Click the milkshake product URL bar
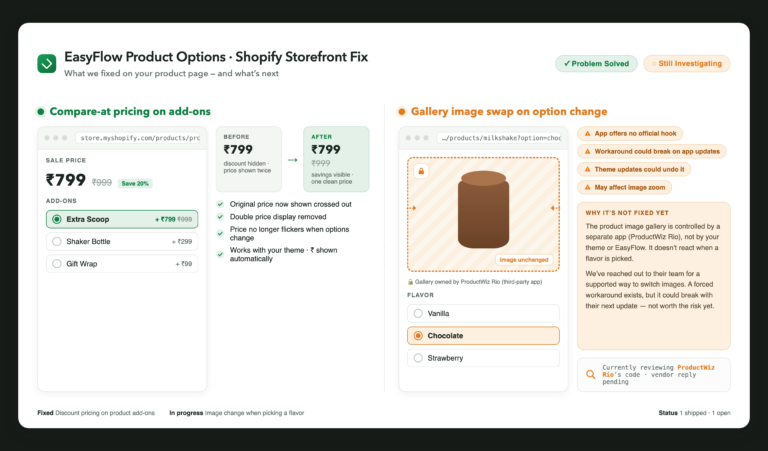This screenshot has width=768, height=451. tap(499, 138)
